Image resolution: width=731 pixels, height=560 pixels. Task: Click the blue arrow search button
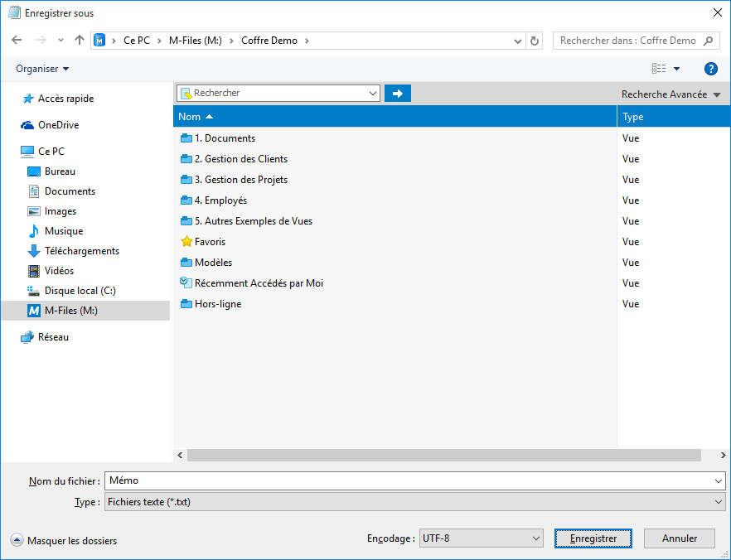pyautogui.click(x=398, y=94)
